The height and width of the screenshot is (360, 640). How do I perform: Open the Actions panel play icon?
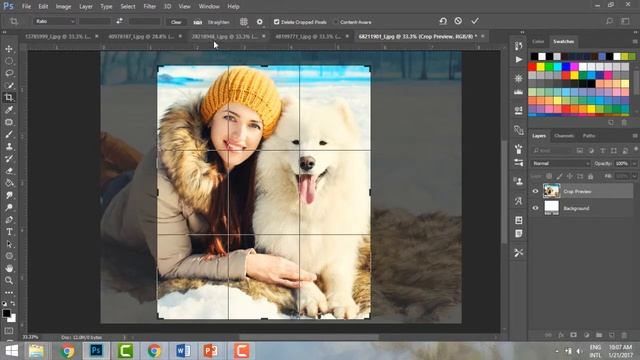point(519,60)
